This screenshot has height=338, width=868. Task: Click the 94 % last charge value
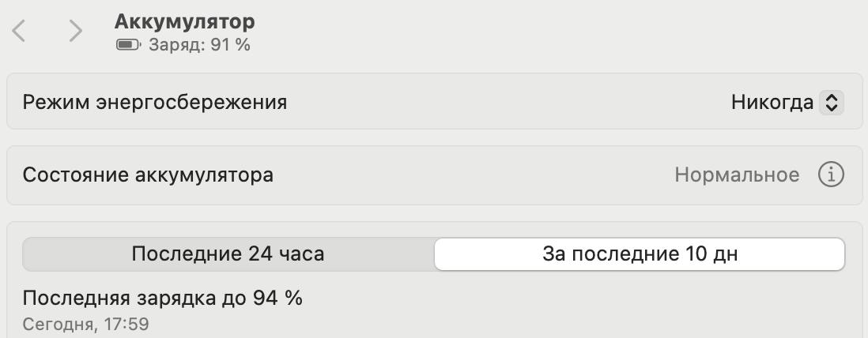tap(277, 298)
